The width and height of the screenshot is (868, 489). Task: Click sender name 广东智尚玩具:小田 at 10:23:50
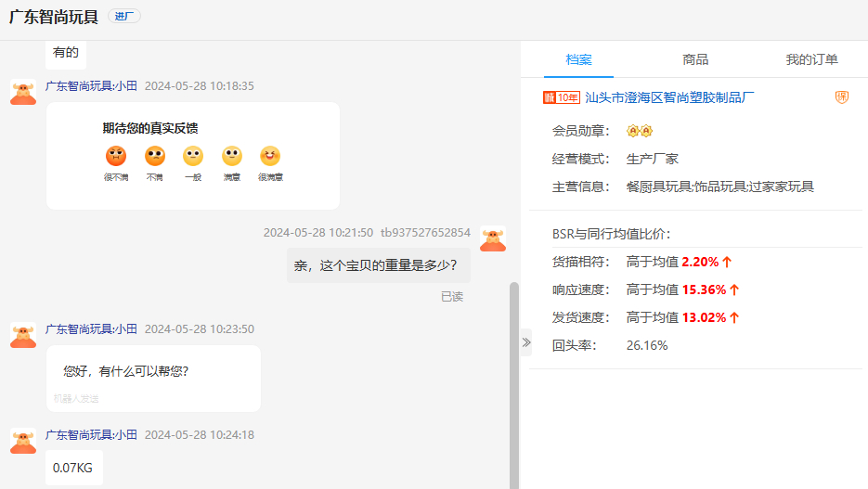pyautogui.click(x=91, y=329)
